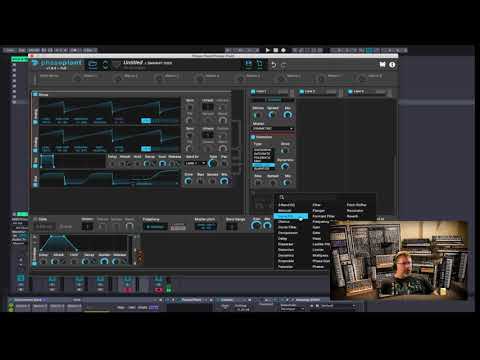Screen dimensions: 480x360
Task: Click the Untitled preset name
Action: coord(133,62)
